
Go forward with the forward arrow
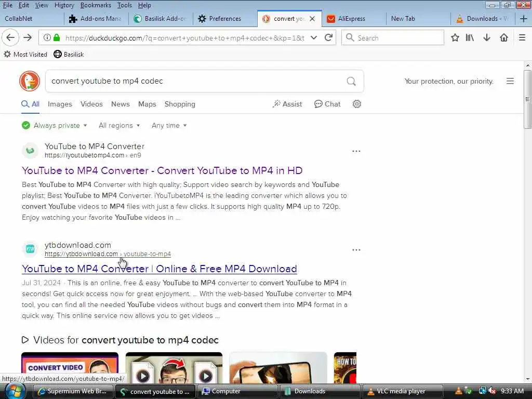coord(28,37)
